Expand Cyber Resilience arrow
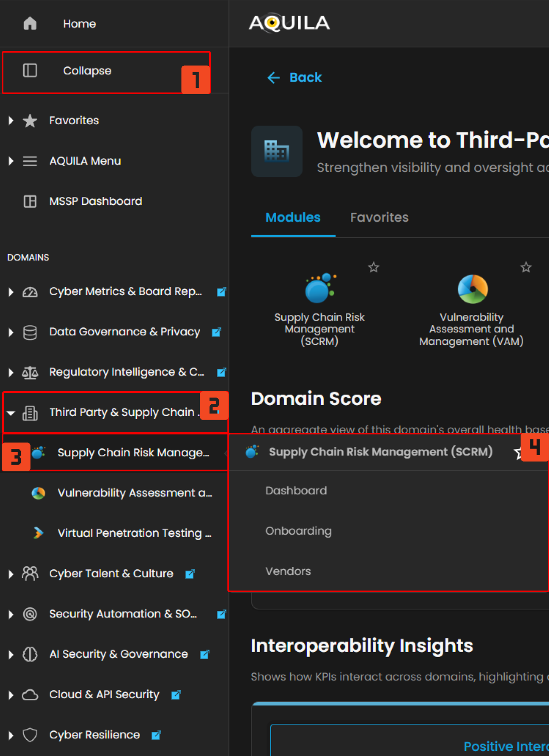549x756 pixels. click(11, 735)
